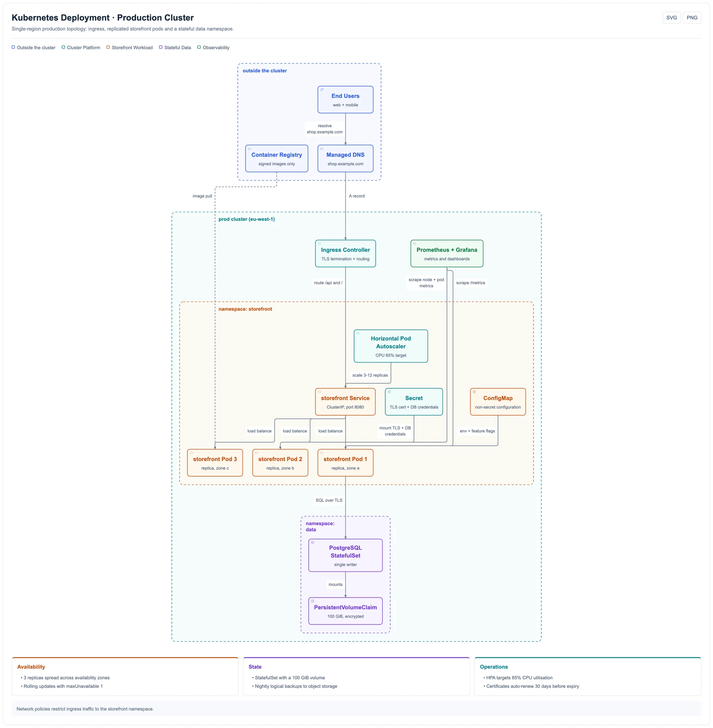Click the State card heading

coord(255,666)
